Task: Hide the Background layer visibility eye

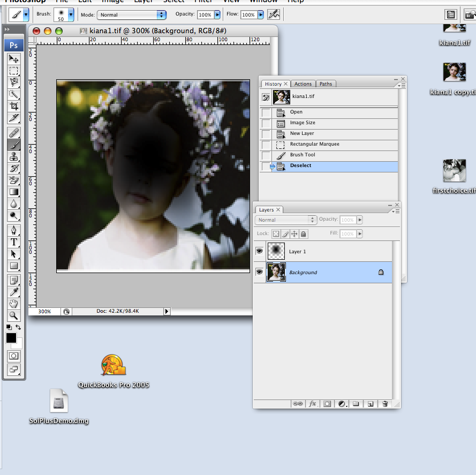Action: point(260,272)
